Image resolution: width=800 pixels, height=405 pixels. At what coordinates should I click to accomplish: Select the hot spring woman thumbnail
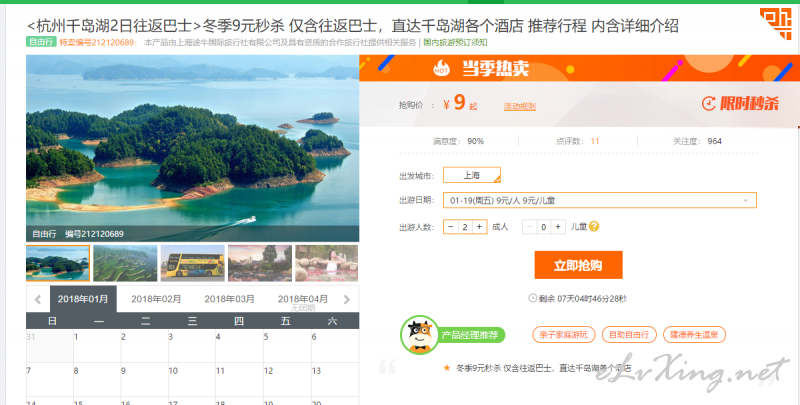tap(327, 263)
